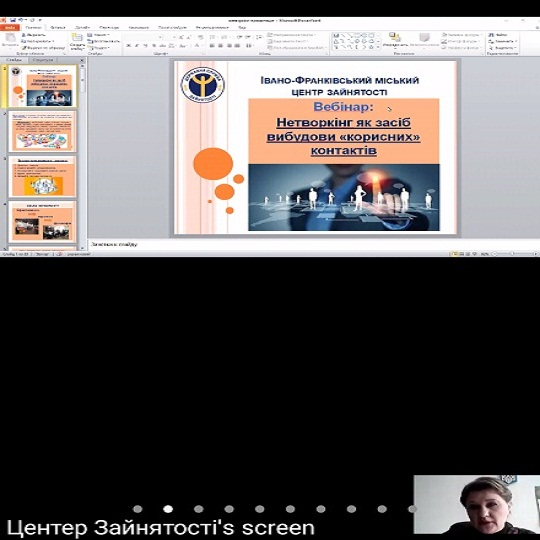The width and height of the screenshot is (540, 540).
Task: Click the Normal view icon in status bar
Action: tap(454, 254)
